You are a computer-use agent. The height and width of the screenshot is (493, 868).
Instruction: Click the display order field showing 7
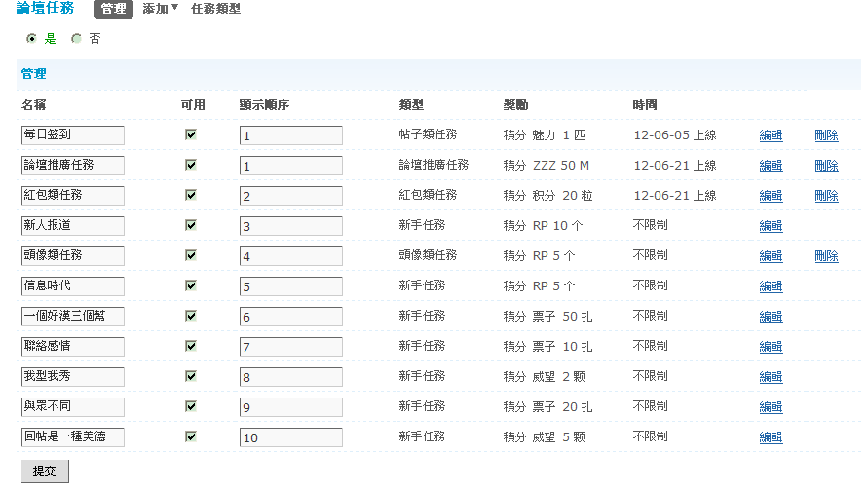290,346
